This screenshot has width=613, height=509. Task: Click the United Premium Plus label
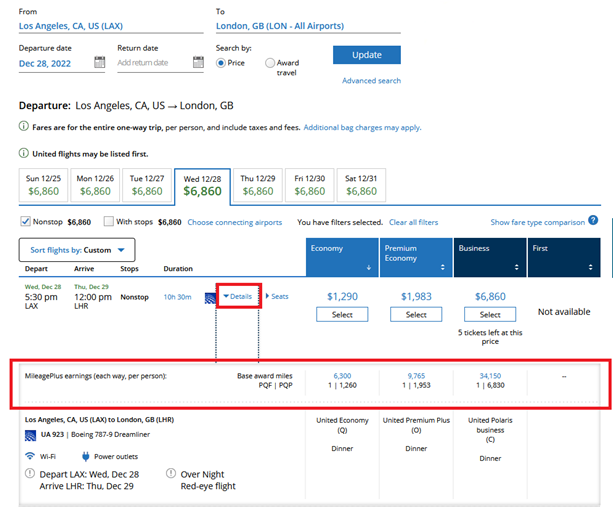416,420
